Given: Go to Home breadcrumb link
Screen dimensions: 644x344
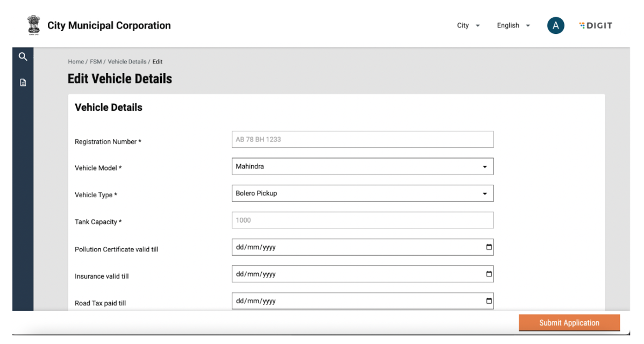Looking at the screenshot, I should pyautogui.click(x=76, y=62).
